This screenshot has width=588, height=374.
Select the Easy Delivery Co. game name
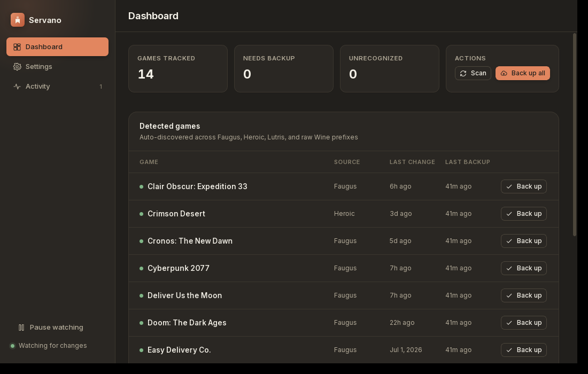point(179,350)
